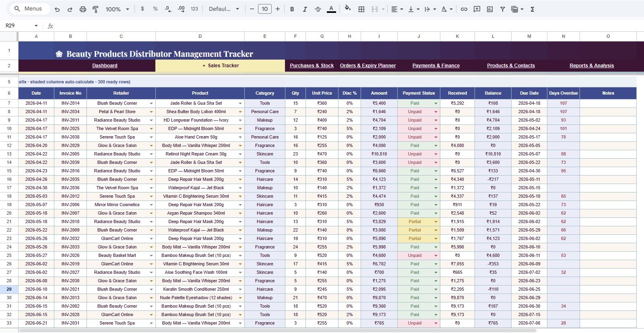Click the Notes column header
The height and width of the screenshot is (333, 644).
click(608, 93)
